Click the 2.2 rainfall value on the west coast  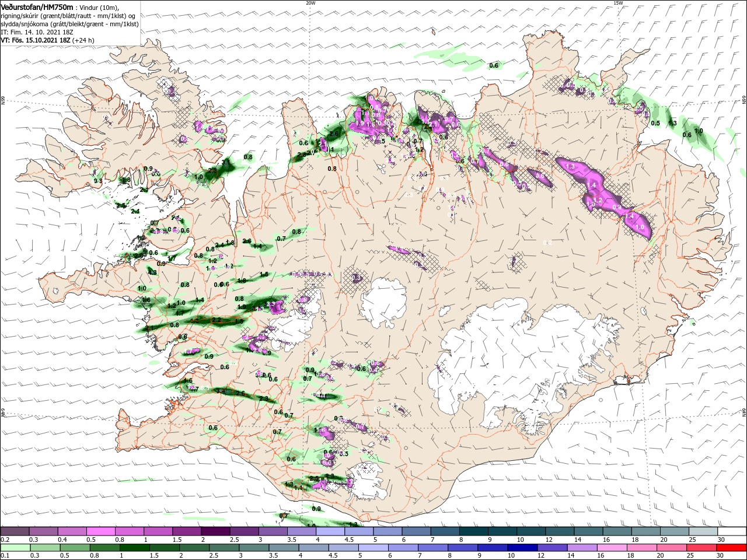[217, 320]
